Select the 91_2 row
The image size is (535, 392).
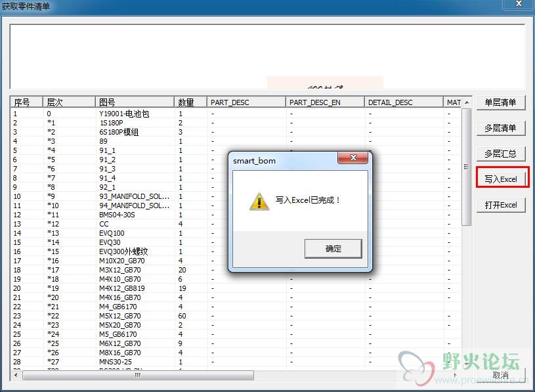tap(236, 160)
